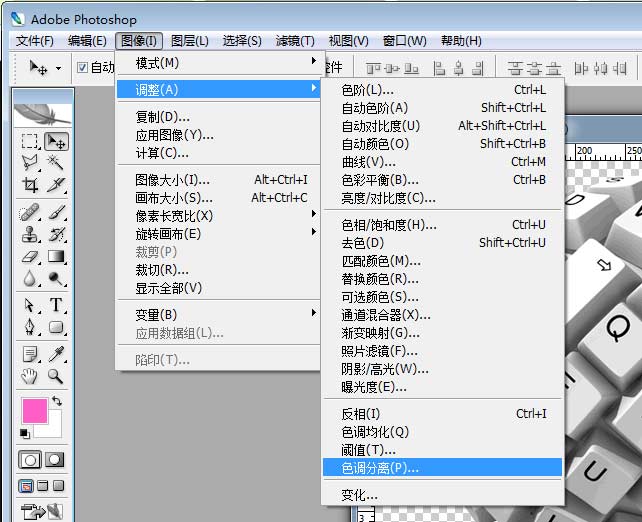Image resolution: width=642 pixels, height=522 pixels.
Task: Select the Path Selection tool
Action: [30, 305]
